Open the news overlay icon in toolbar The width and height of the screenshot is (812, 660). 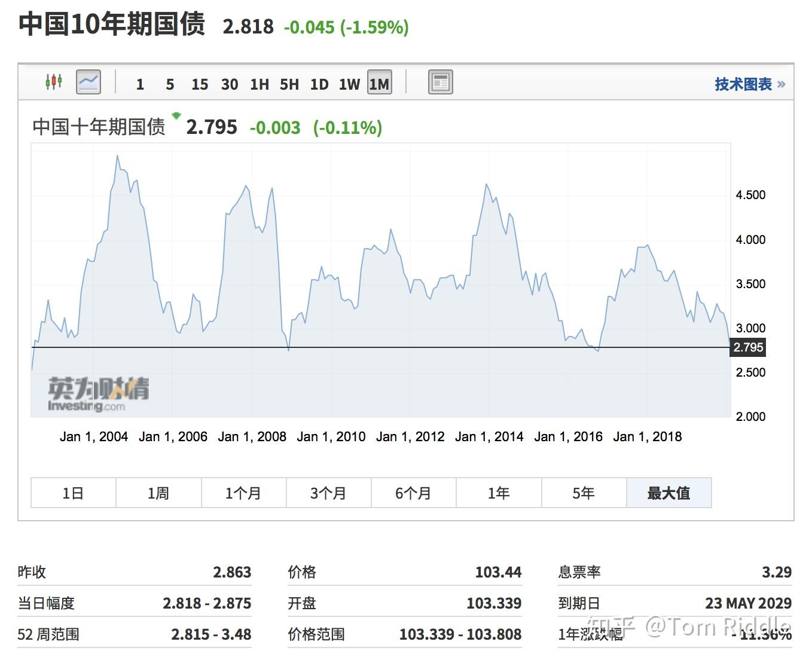(441, 82)
